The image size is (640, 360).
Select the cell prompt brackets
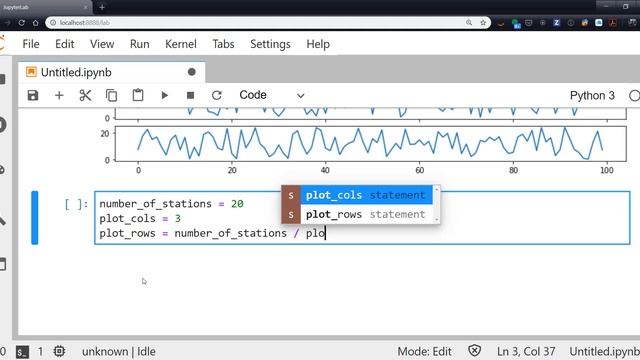click(x=76, y=204)
